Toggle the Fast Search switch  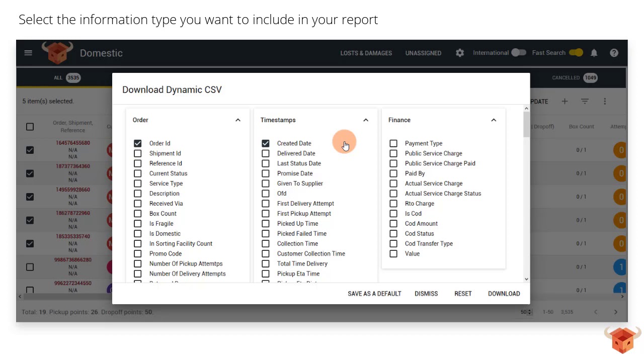(576, 53)
